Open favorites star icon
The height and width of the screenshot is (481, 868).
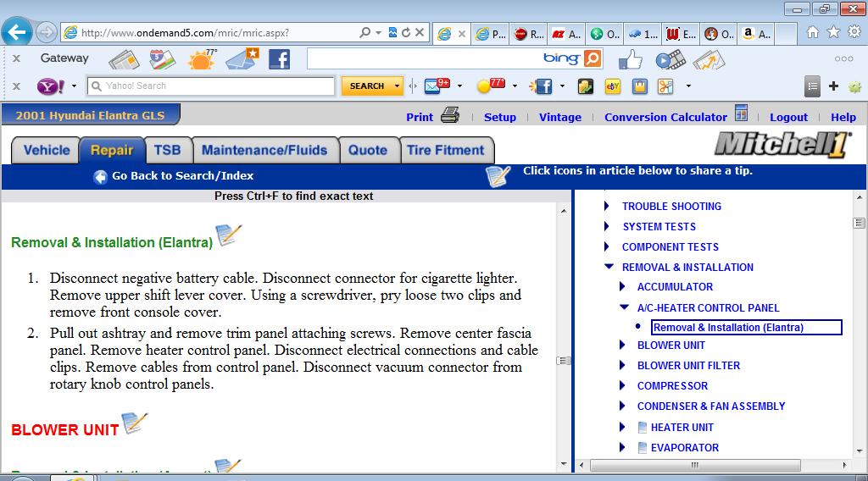[x=833, y=33]
